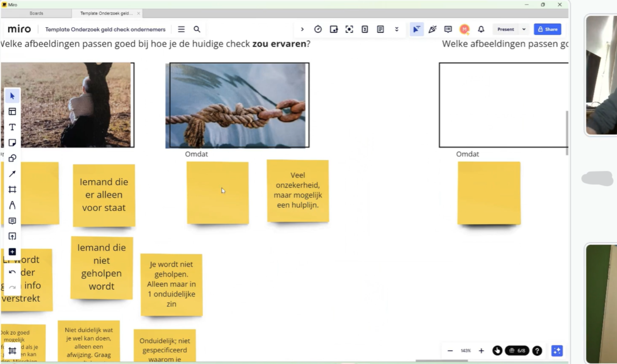Open the focus mode target icon in top bar
617x364 pixels.
(x=349, y=29)
